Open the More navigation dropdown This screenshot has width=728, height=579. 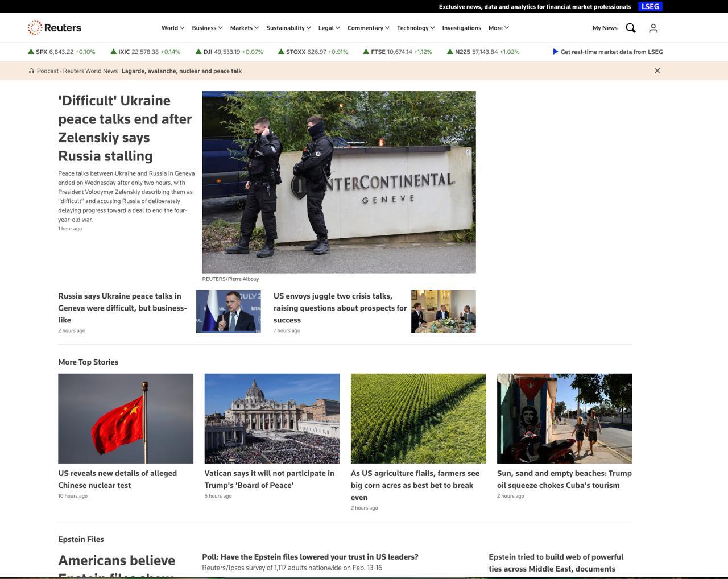(x=498, y=28)
